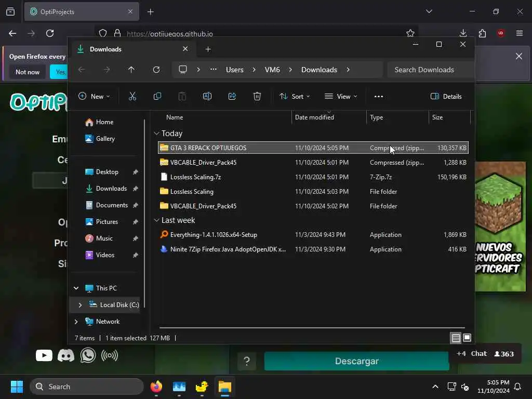Click Firefox icon in the taskbar
The width and height of the screenshot is (532, 399).
pos(156,387)
